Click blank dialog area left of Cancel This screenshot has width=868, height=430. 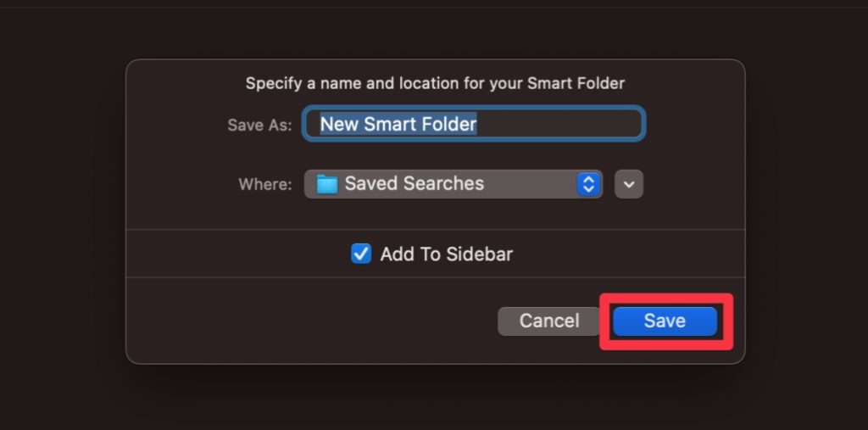pos(305,321)
